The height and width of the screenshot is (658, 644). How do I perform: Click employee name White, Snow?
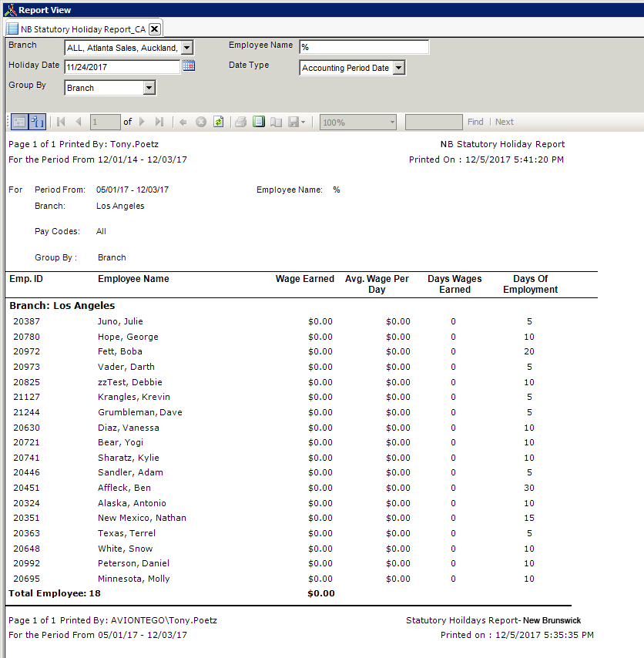[126, 549]
